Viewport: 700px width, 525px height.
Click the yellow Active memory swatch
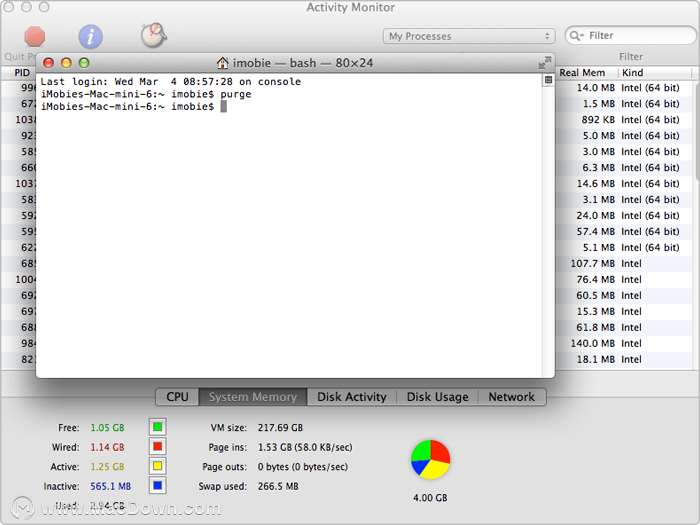[x=158, y=466]
